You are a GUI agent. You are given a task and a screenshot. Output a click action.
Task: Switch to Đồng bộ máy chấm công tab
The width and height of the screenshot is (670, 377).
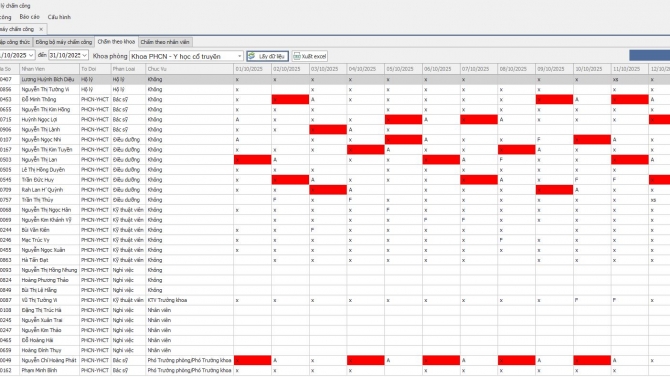pos(64,42)
